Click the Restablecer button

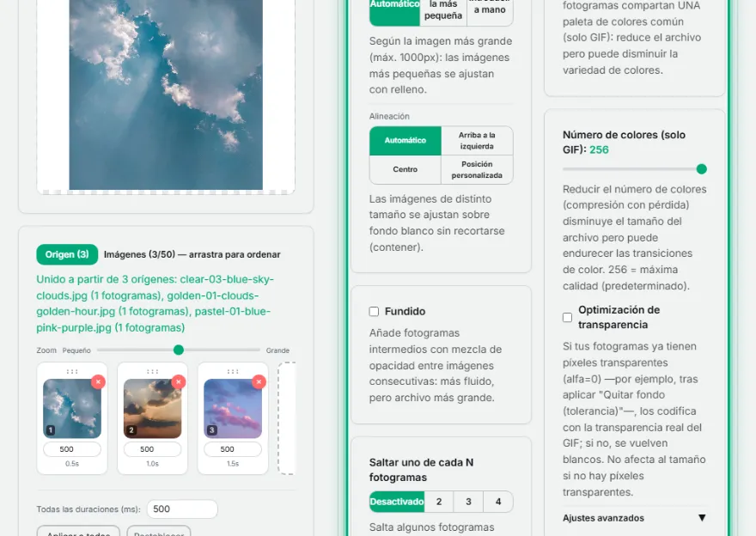coord(159,532)
